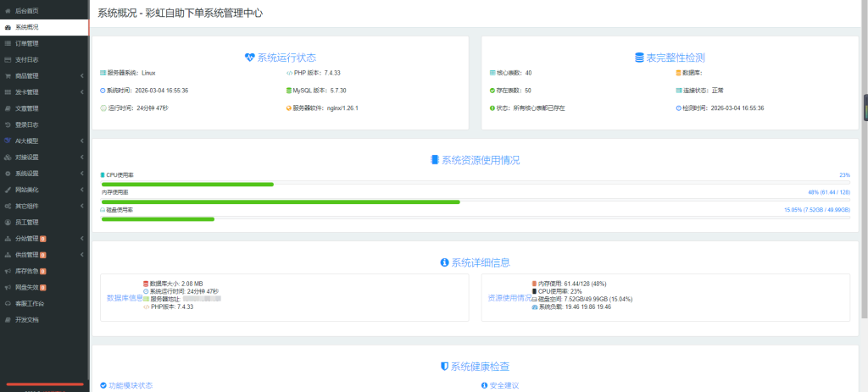The height and width of the screenshot is (392, 868).
Task: Click the info icon beside 系统详细信息
Action: (444, 262)
